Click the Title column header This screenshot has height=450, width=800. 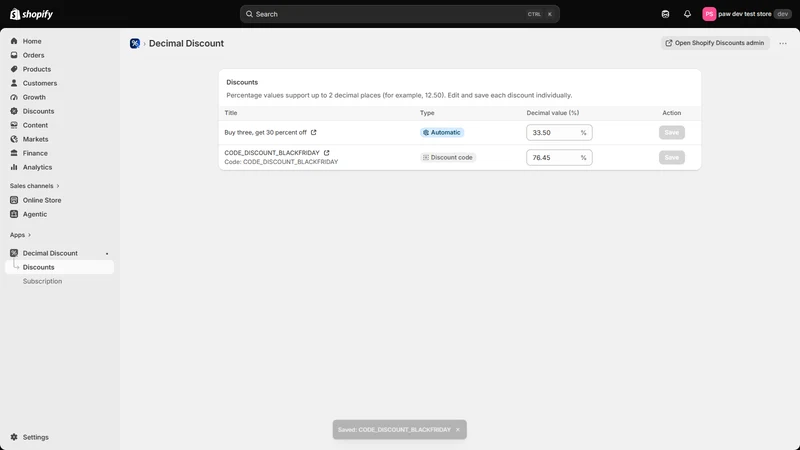pyautogui.click(x=231, y=113)
